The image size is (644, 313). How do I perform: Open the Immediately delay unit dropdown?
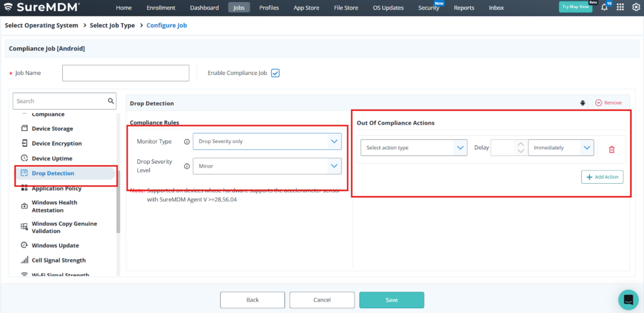coord(561,148)
